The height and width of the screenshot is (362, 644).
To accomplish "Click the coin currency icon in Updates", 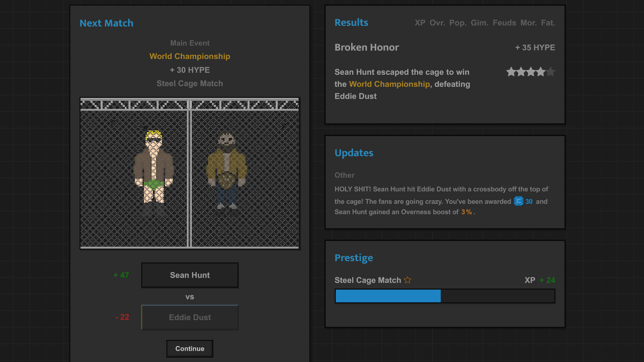I will coord(519,201).
